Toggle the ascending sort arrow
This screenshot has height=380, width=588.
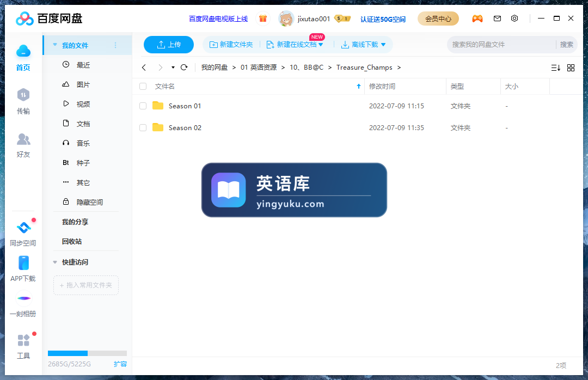358,86
